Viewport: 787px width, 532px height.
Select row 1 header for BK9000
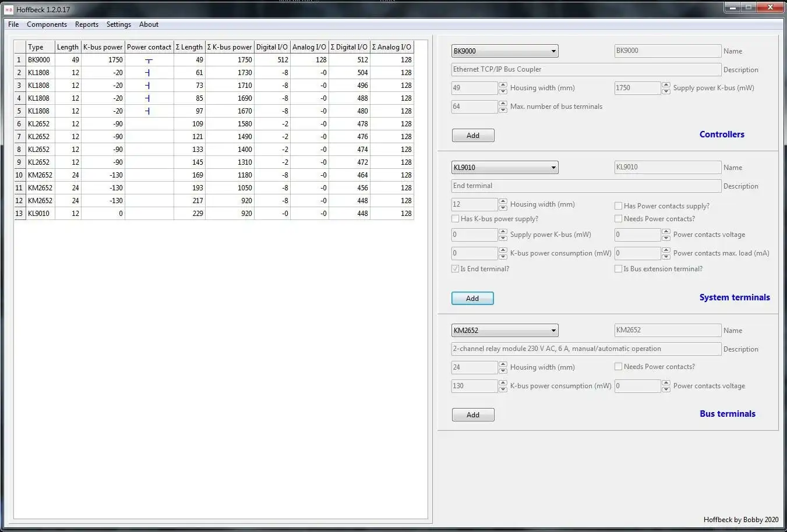(x=19, y=60)
